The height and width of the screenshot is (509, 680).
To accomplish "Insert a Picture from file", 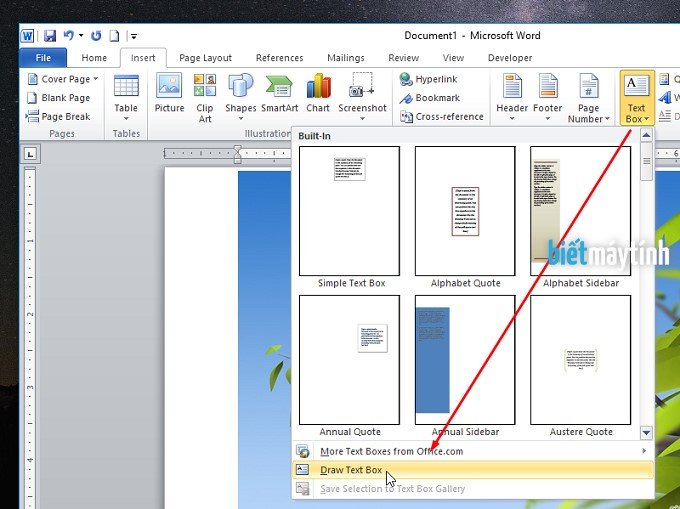I will (x=169, y=94).
